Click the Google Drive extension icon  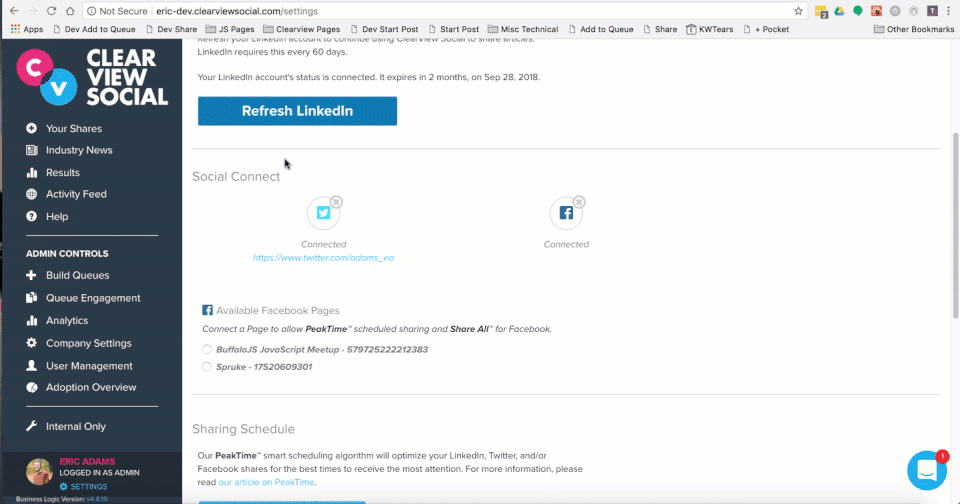coord(839,11)
